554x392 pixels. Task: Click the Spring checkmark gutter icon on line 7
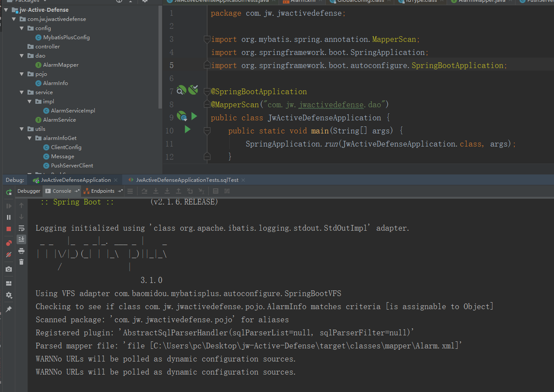coord(193,90)
